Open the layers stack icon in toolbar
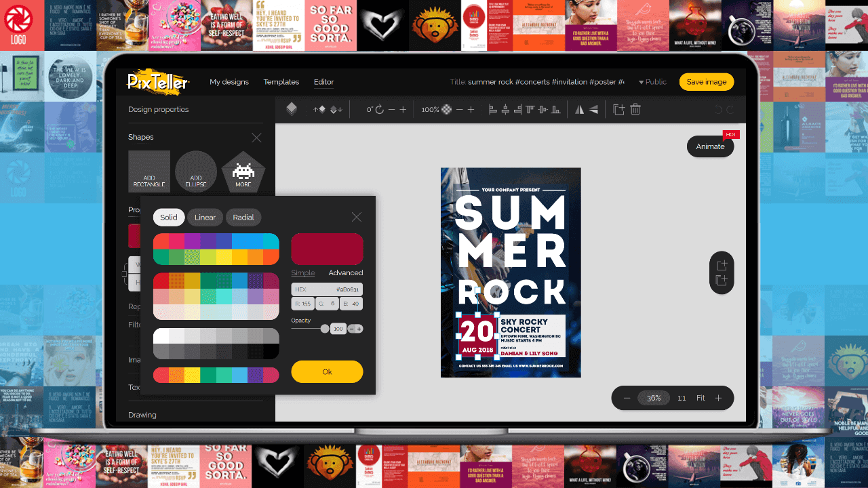 292,109
